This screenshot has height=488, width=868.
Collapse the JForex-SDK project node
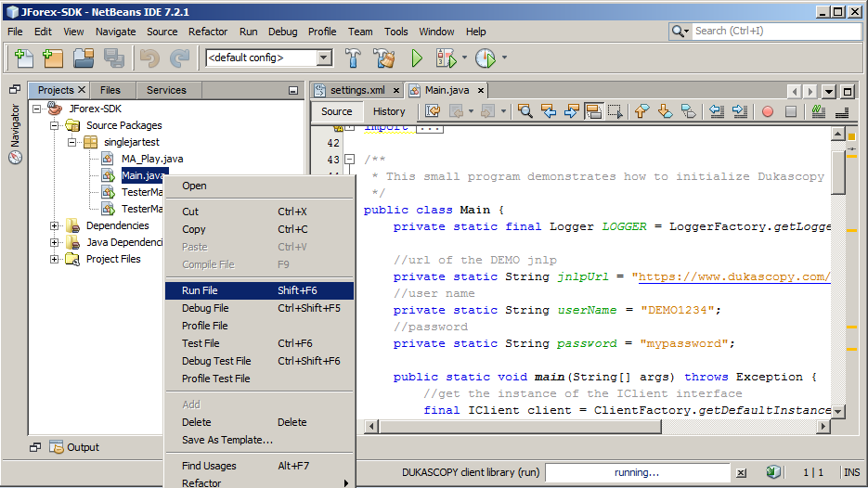[x=36, y=109]
